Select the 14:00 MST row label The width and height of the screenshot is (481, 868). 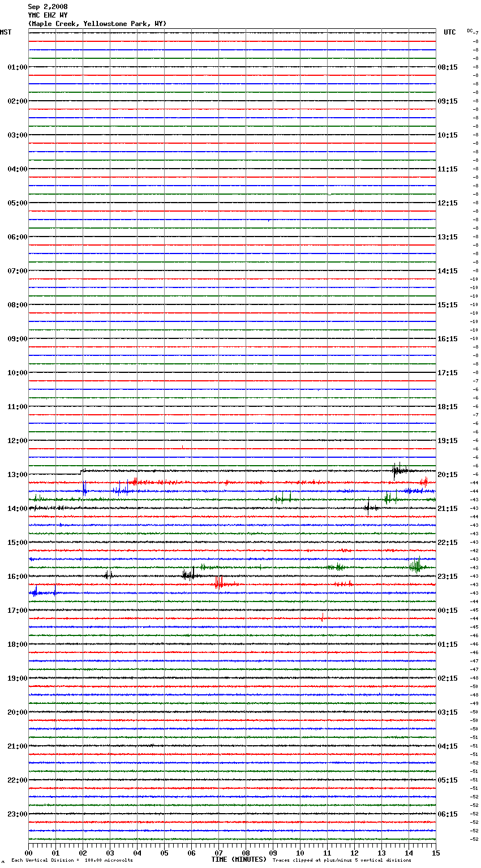[18, 509]
